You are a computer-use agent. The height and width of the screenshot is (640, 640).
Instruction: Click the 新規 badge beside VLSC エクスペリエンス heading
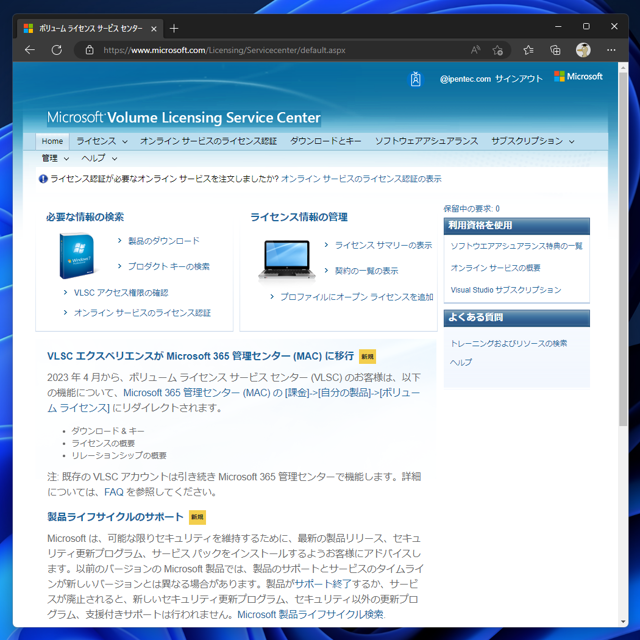coord(367,356)
